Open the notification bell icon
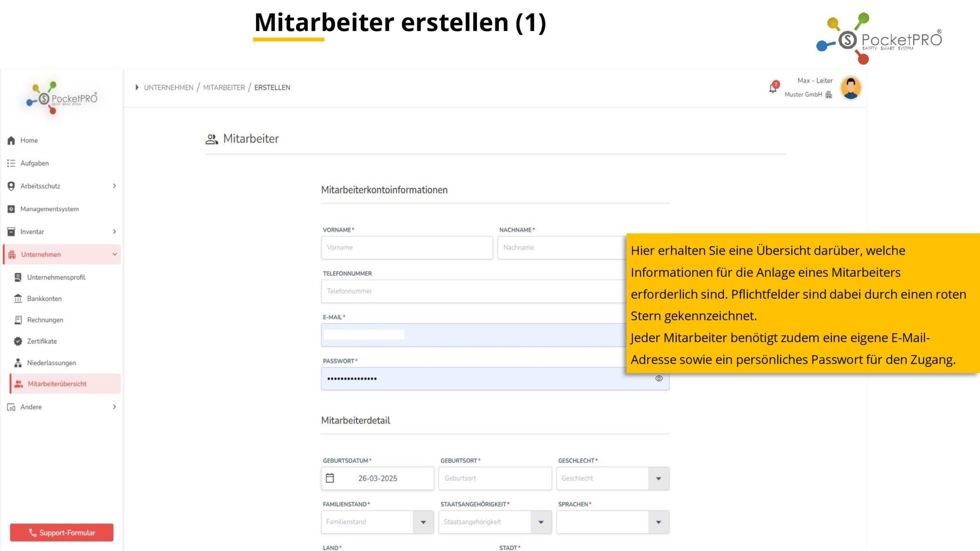The image size is (980, 551). [x=773, y=88]
